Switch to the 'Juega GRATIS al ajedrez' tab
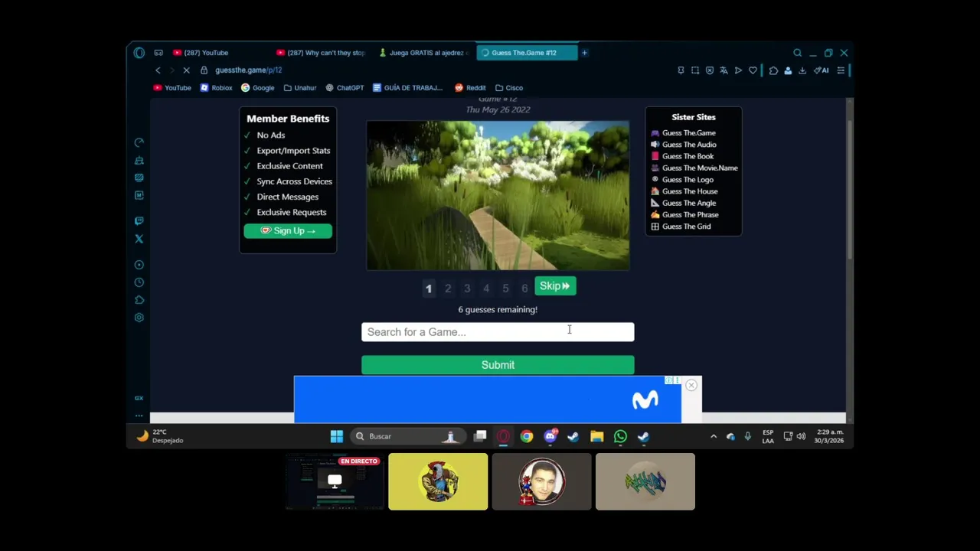 (424, 53)
